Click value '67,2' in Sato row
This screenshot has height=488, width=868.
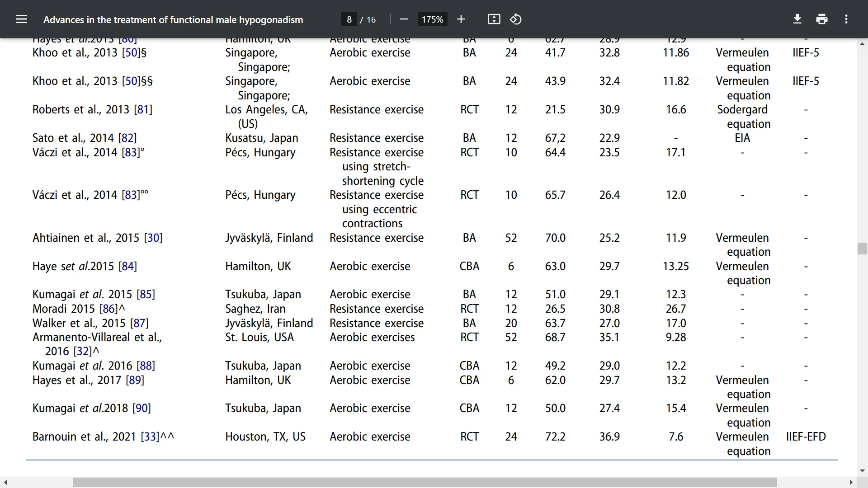tap(555, 138)
